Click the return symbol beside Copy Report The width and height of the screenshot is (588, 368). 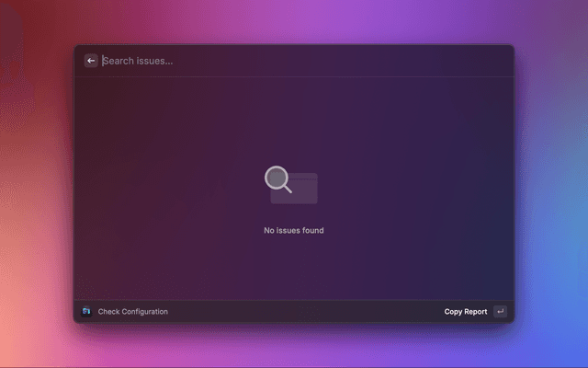tap(500, 312)
